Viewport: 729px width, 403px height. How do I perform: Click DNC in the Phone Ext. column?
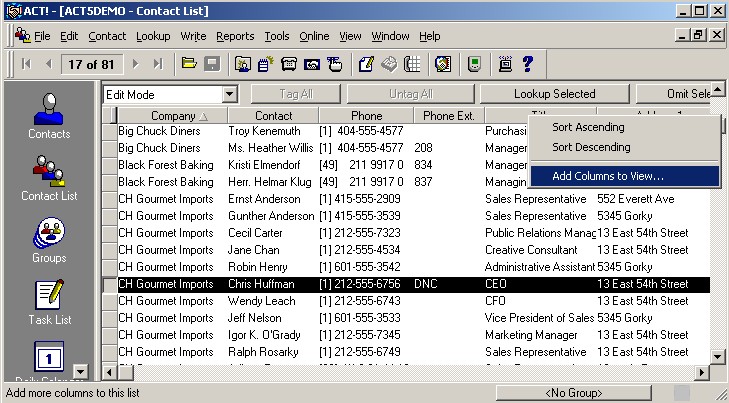tap(425, 284)
